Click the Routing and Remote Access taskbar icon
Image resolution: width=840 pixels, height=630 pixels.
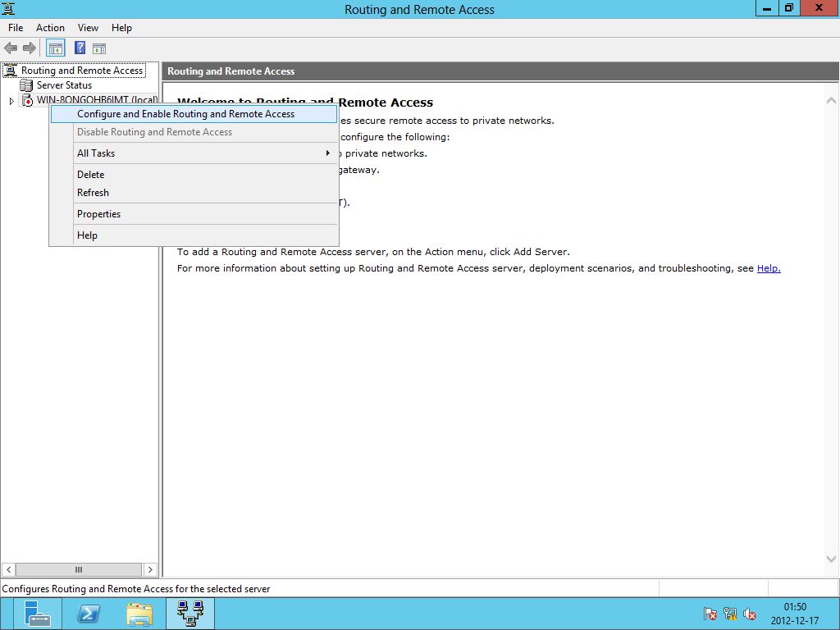(190, 614)
